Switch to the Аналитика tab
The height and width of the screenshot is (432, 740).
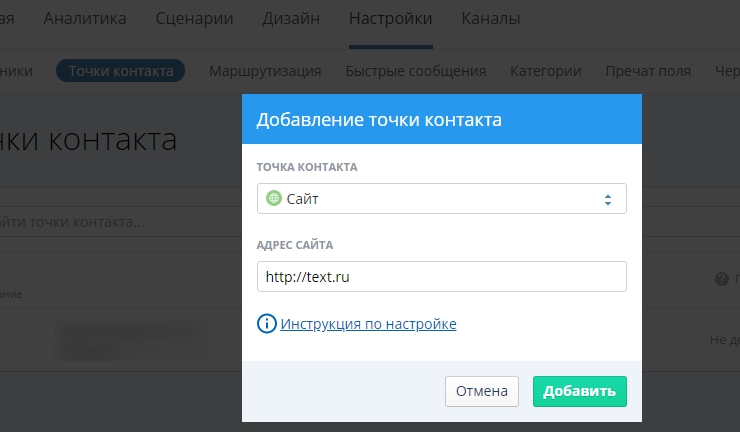tap(85, 18)
